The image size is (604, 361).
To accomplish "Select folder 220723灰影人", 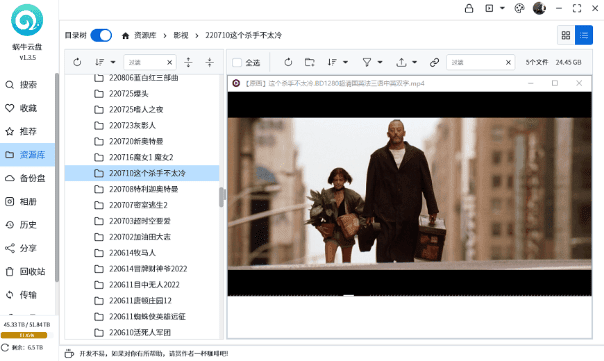I will point(142,126).
